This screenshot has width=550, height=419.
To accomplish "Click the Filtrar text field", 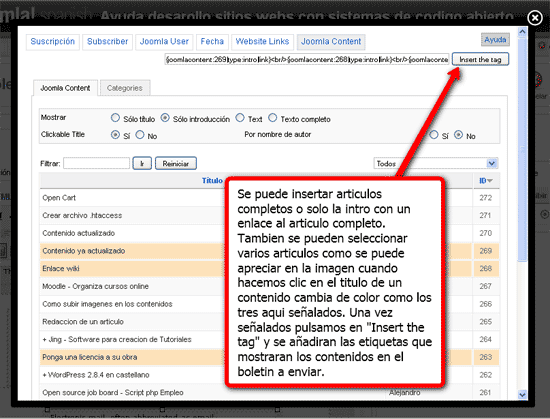I will click(x=96, y=163).
